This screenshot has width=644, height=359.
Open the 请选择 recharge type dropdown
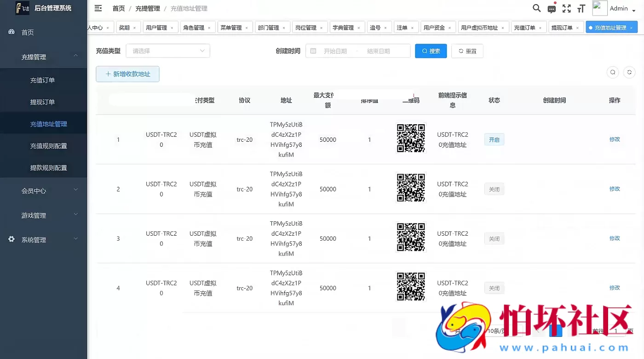click(167, 51)
